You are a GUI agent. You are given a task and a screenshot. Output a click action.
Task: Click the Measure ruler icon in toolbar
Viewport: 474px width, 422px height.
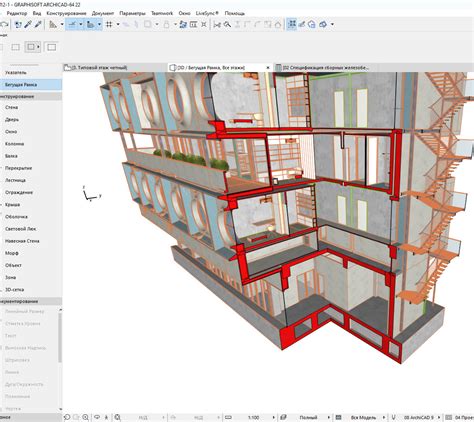coord(53,24)
